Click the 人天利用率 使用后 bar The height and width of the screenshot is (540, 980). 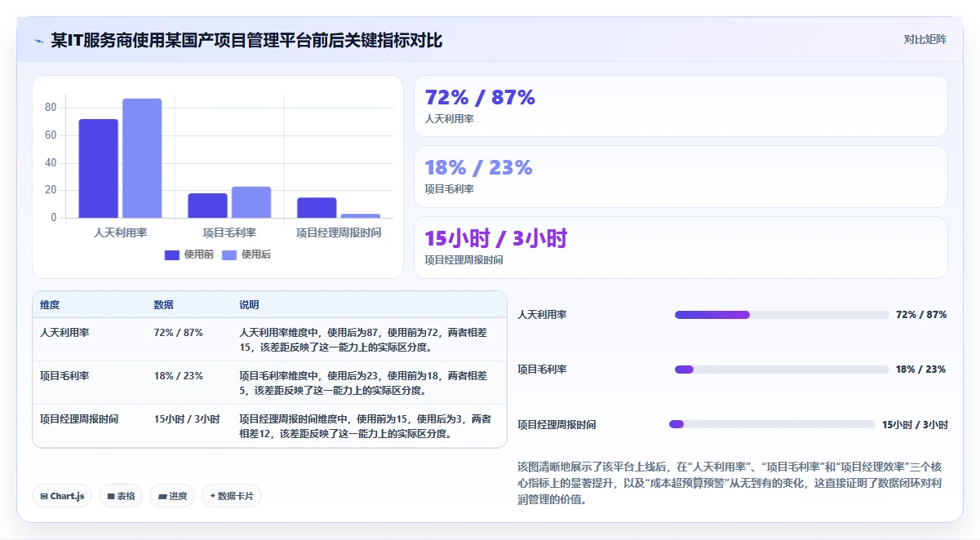tap(142, 158)
